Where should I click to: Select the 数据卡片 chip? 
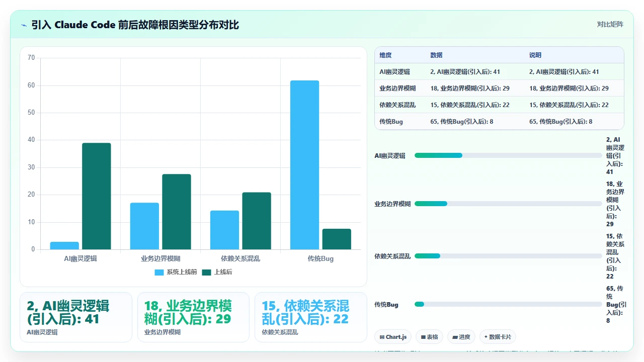[x=498, y=337]
